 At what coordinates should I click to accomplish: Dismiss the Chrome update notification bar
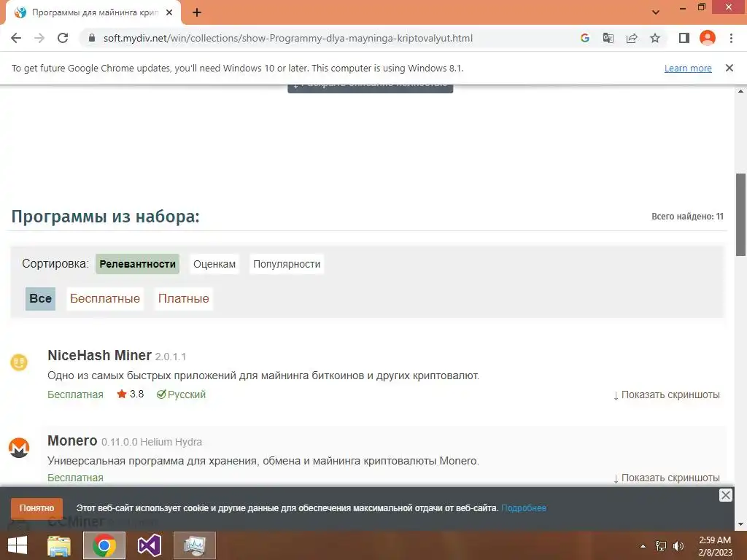(729, 68)
